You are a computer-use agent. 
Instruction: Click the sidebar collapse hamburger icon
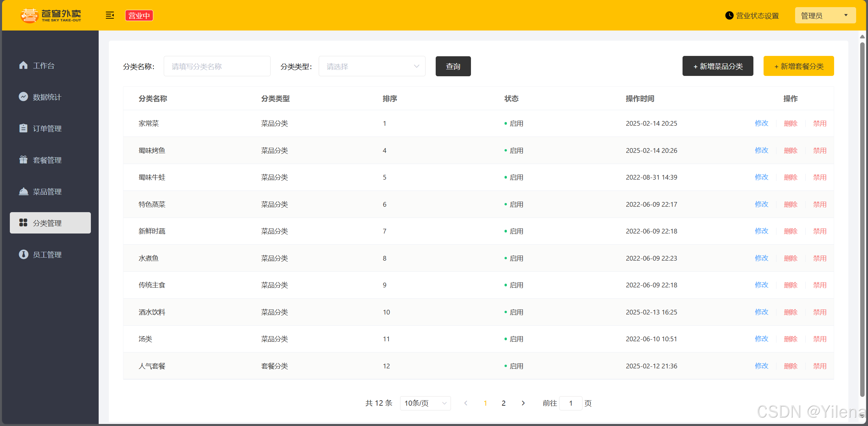(110, 15)
